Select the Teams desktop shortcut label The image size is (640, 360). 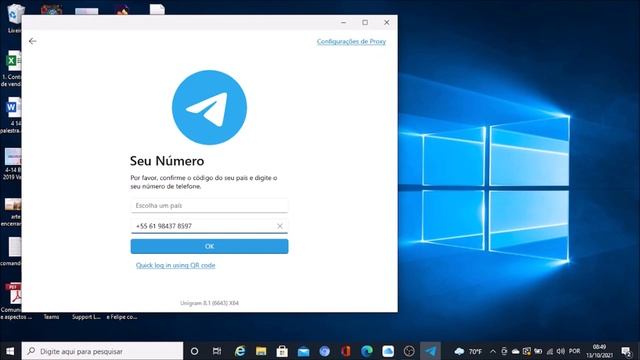pyautogui.click(x=51, y=317)
